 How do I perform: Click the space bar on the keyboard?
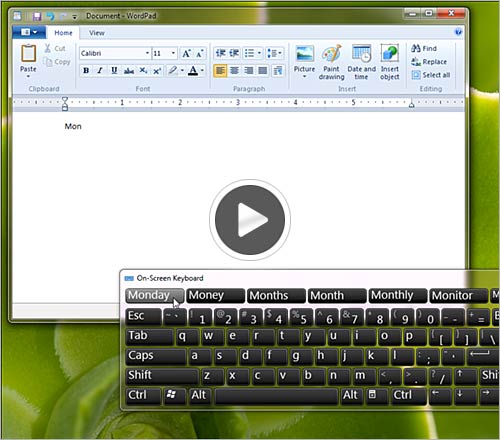[276, 396]
